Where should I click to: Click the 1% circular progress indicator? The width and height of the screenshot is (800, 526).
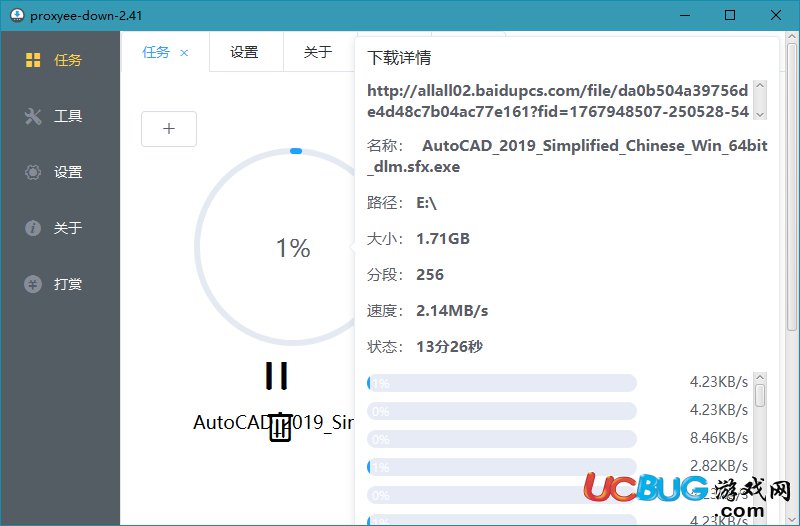[292, 247]
